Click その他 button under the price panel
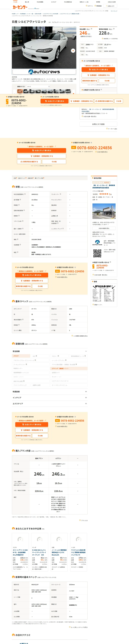Viewport: 129px width, 644px height. pos(107,81)
